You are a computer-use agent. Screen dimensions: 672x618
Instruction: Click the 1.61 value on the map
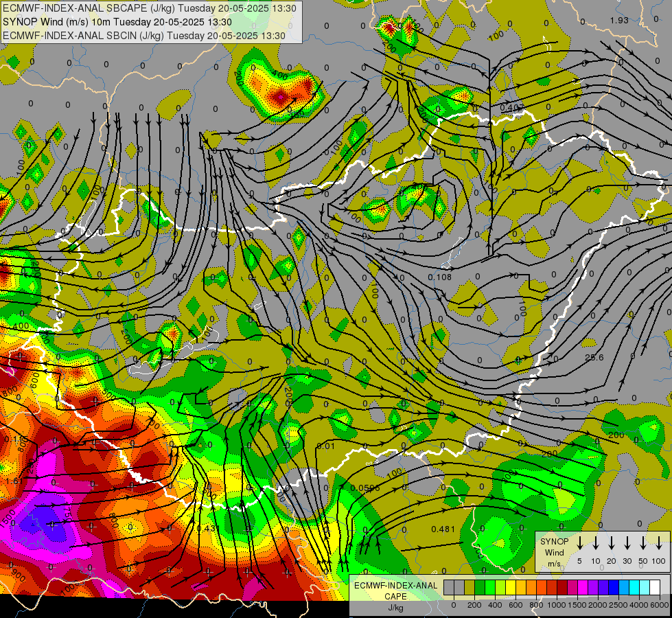click(x=14, y=481)
